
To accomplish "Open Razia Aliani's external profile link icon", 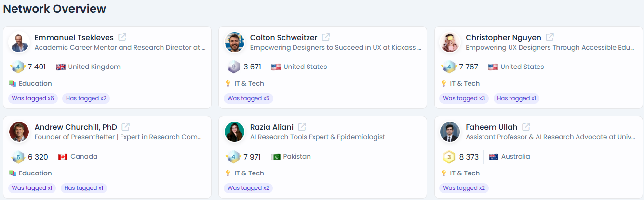I will [302, 127].
